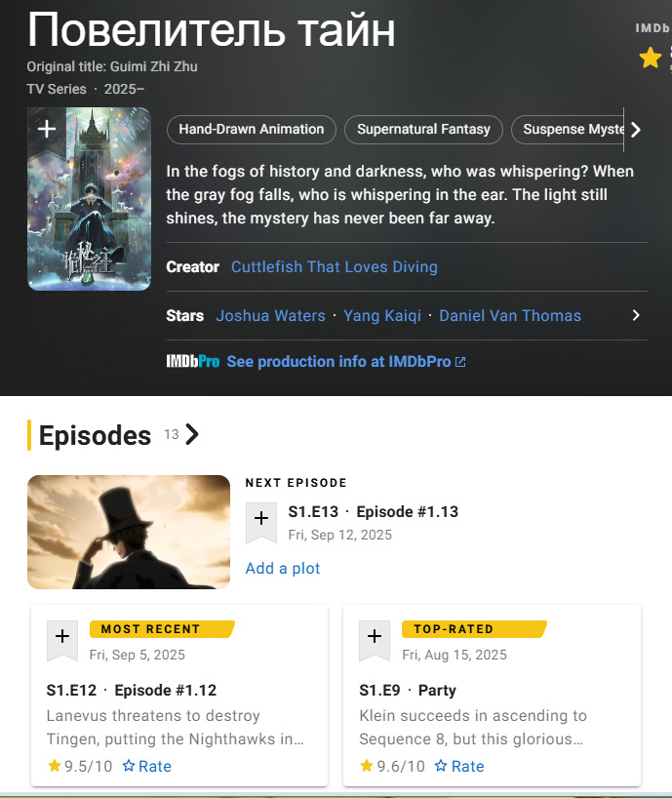Select the Supernatural Fantasy genre chip
Screen dimensions: 672x798
point(423,130)
